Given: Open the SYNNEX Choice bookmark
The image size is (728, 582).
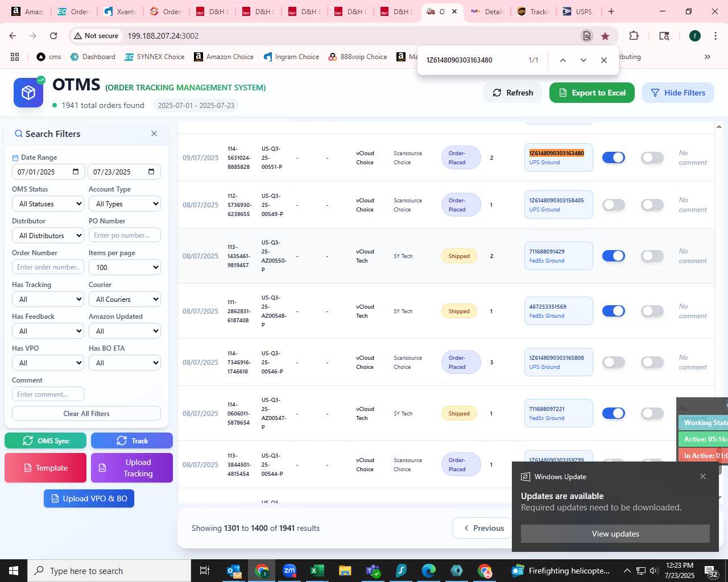Looking at the screenshot, I should 155,57.
